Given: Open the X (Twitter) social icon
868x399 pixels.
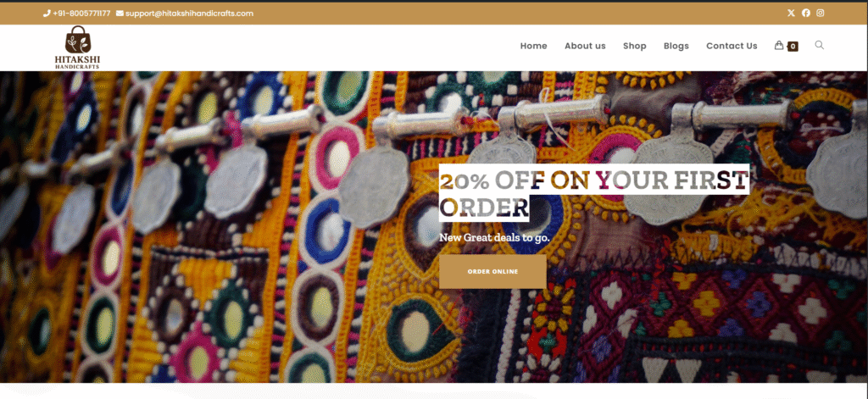Looking at the screenshot, I should (791, 14).
